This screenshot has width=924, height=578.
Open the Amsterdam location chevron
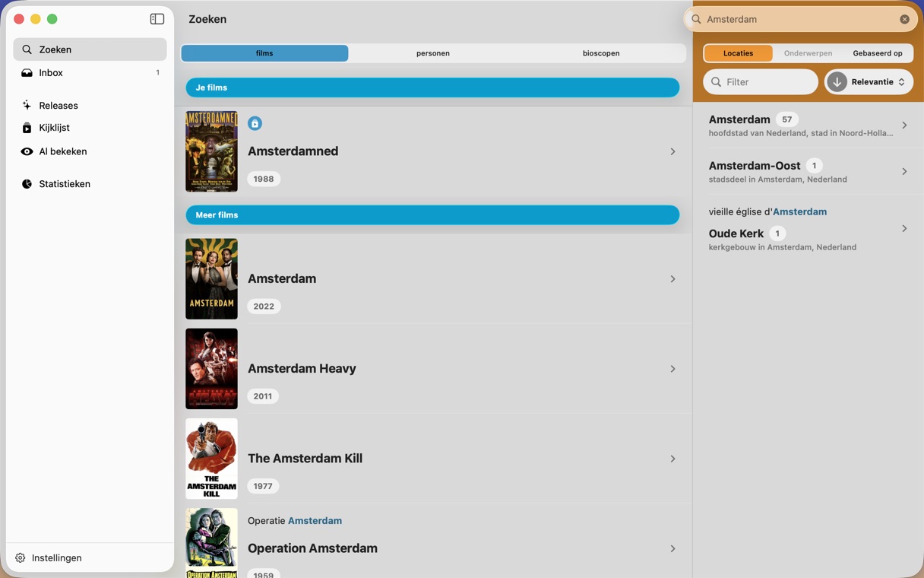tap(904, 125)
